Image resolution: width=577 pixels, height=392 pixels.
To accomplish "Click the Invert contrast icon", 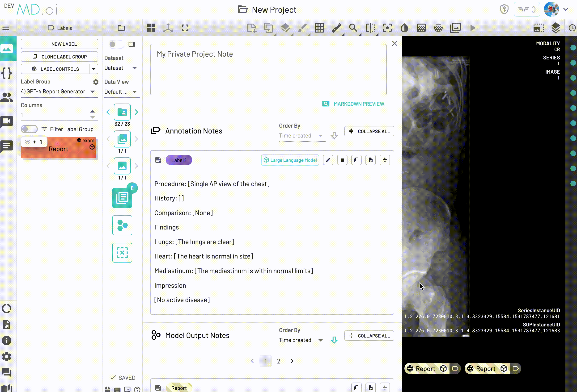I will click(x=404, y=28).
